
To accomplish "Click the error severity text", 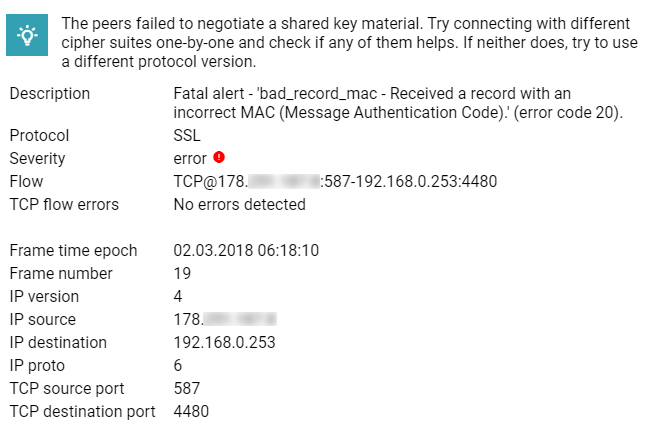I will (x=190, y=159).
